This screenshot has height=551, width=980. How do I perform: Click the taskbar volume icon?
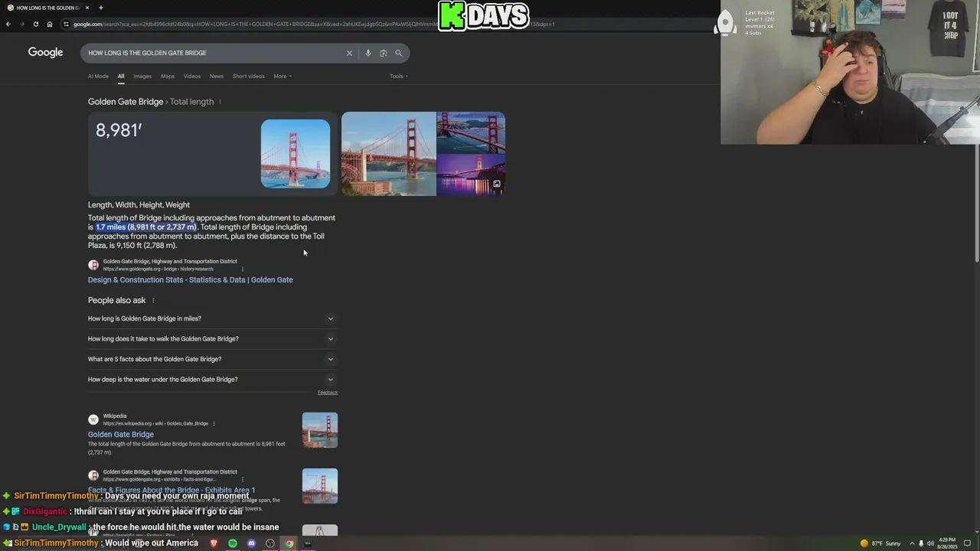coord(930,543)
